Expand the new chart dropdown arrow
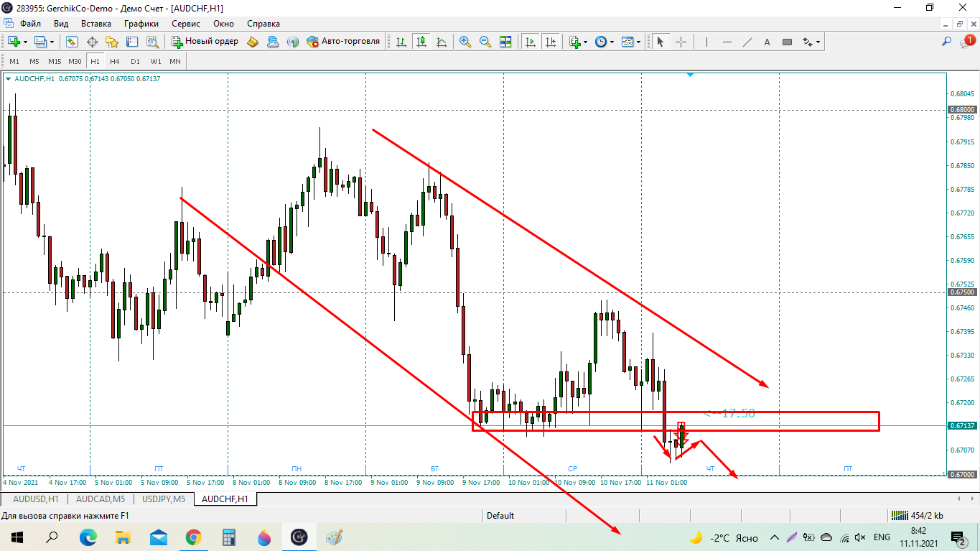Viewport: 980px width, 551px height. click(27, 42)
